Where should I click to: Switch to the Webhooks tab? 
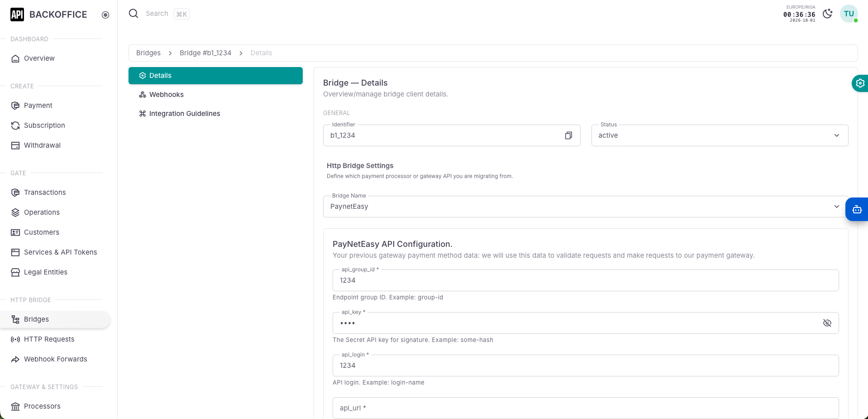click(215, 95)
